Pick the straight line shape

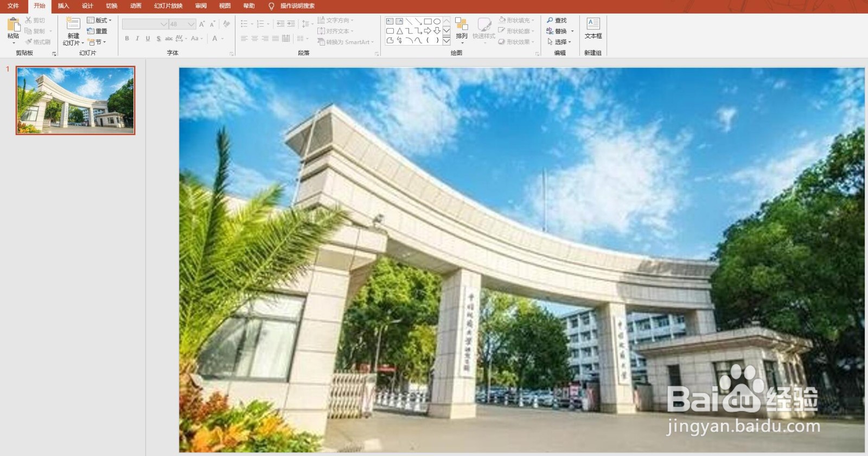point(409,21)
